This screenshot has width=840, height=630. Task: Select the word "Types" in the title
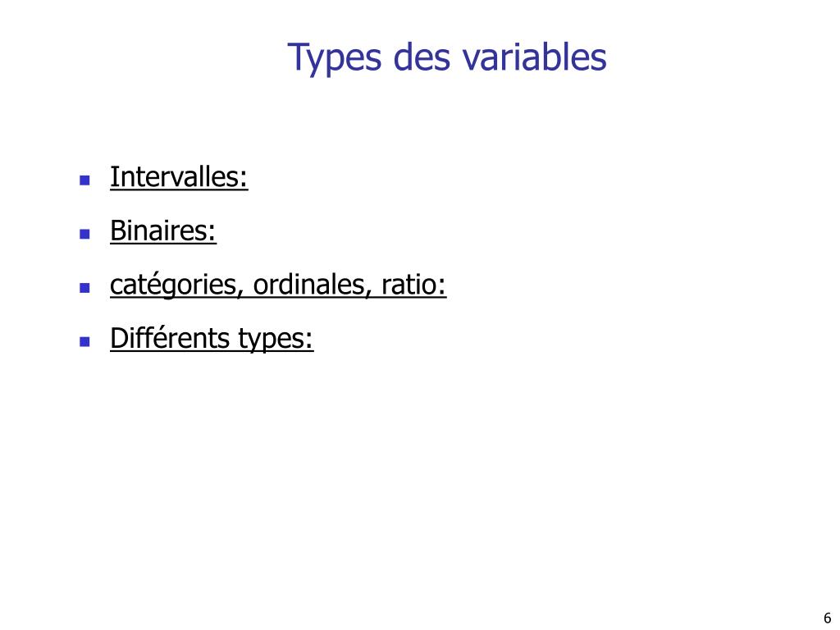click(335, 59)
